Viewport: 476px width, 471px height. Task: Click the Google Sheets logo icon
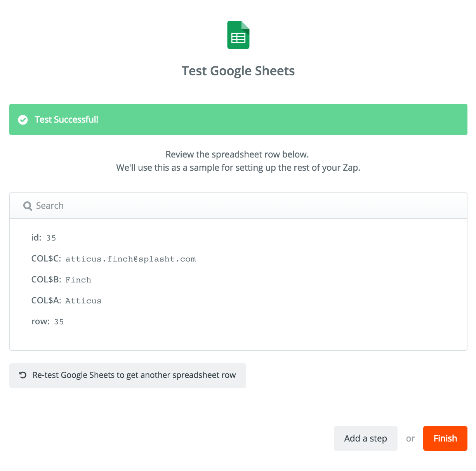238,35
